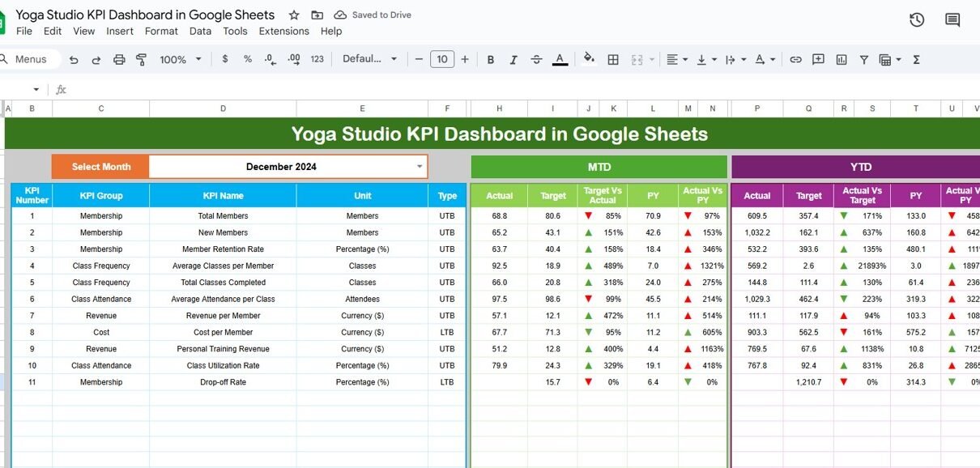Click the Menus search box
Image resolution: width=980 pixels, height=468 pixels.
click(28, 59)
